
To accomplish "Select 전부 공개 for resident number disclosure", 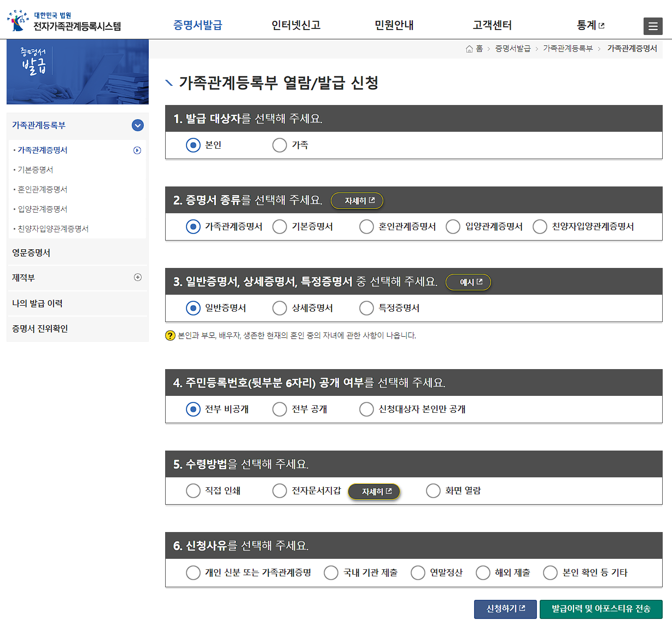I will point(279,408).
